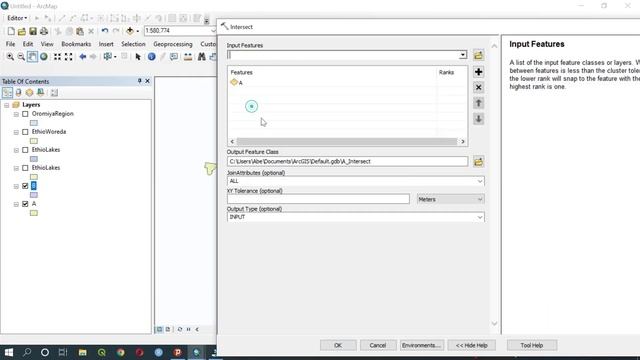Select the Zoom In tool
This screenshot has width=640, height=360.
(10, 57)
